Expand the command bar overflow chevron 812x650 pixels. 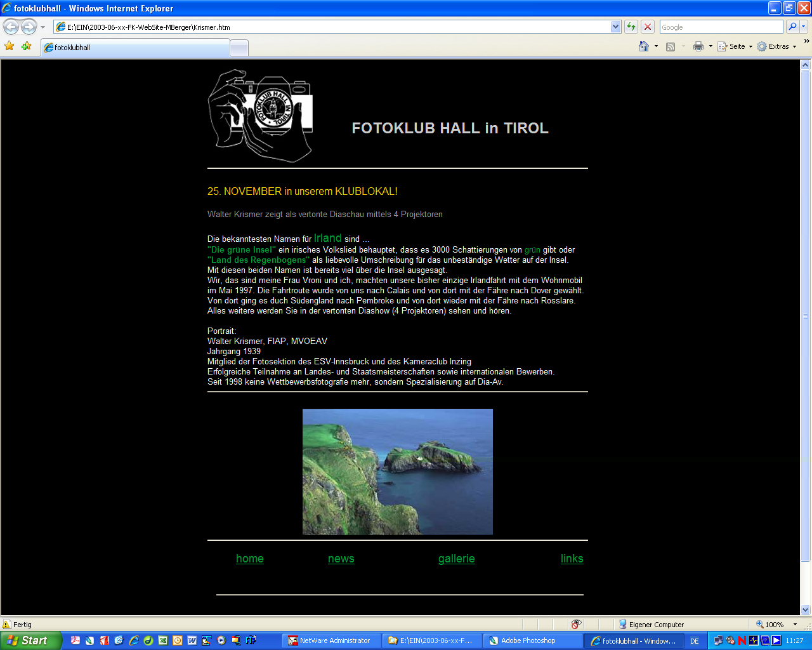click(806, 41)
